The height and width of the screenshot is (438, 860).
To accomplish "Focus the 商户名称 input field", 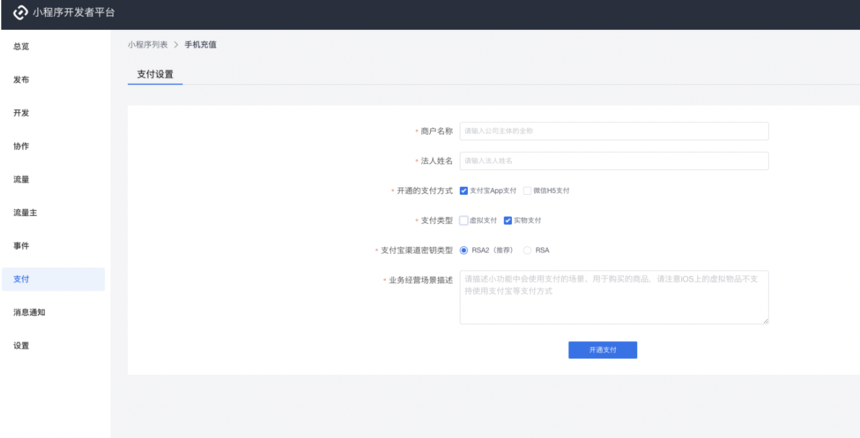I will pyautogui.click(x=614, y=131).
